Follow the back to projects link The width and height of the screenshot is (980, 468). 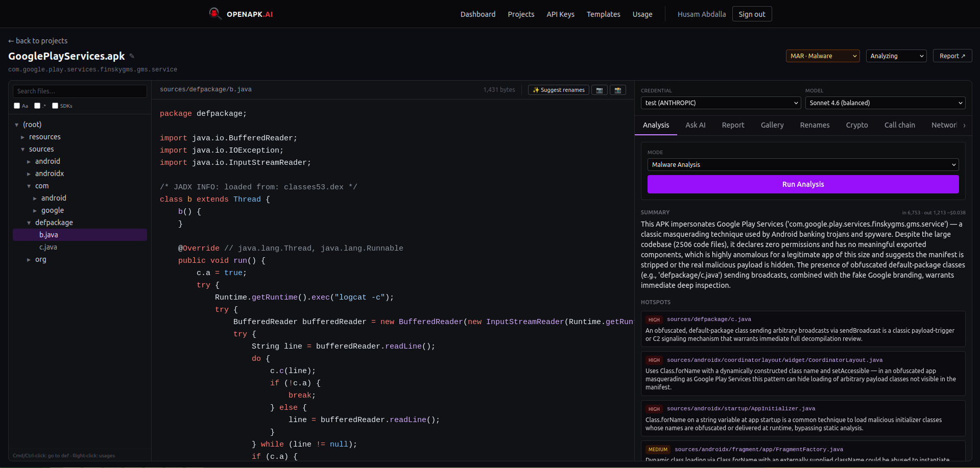38,41
